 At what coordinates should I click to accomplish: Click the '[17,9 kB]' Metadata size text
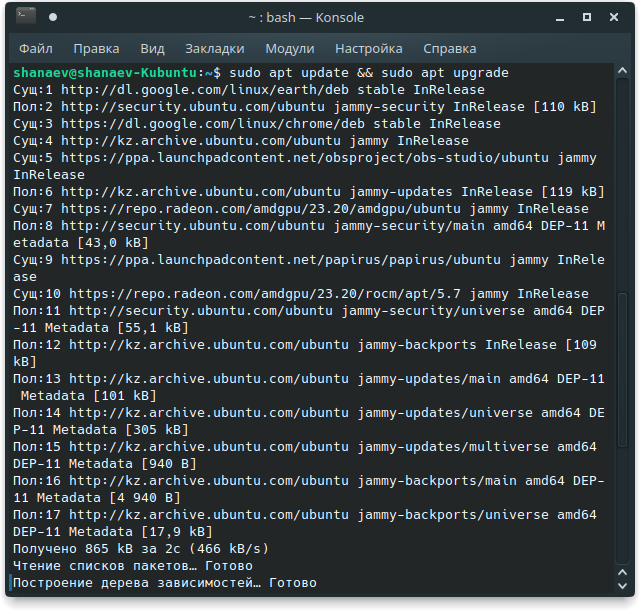click(x=177, y=532)
